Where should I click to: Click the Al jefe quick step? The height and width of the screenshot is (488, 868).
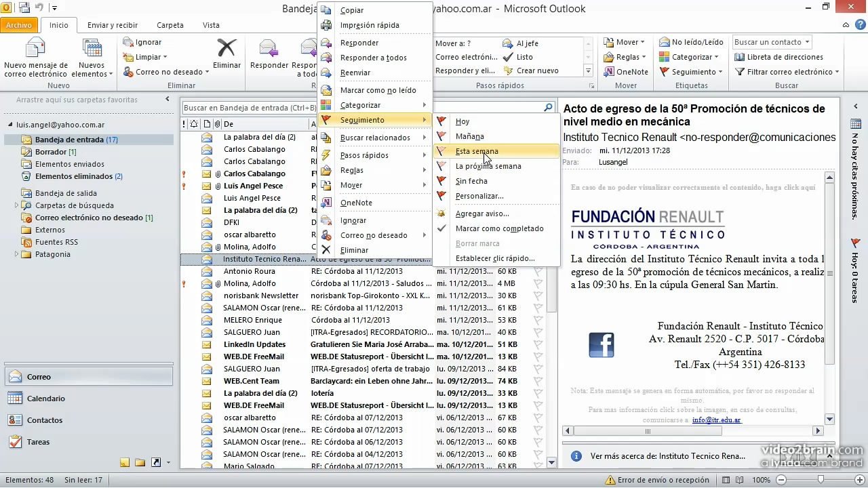click(521, 43)
